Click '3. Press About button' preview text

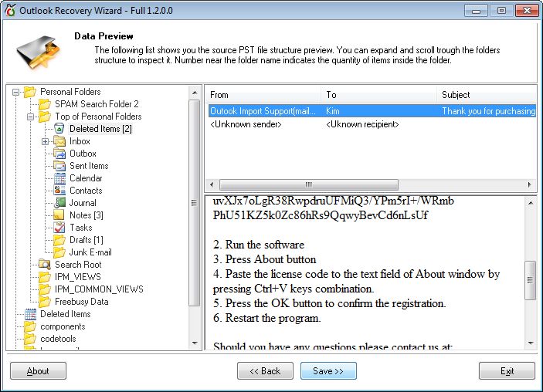click(x=265, y=259)
